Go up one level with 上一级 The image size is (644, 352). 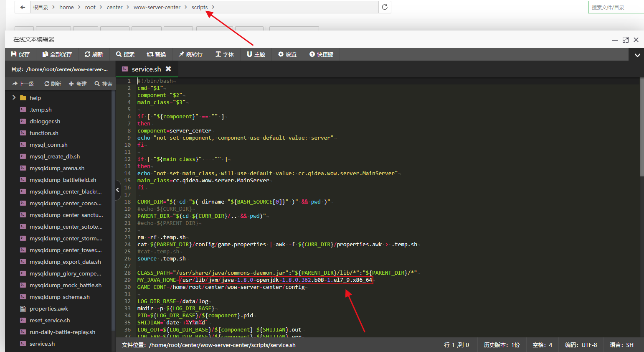[x=23, y=84]
